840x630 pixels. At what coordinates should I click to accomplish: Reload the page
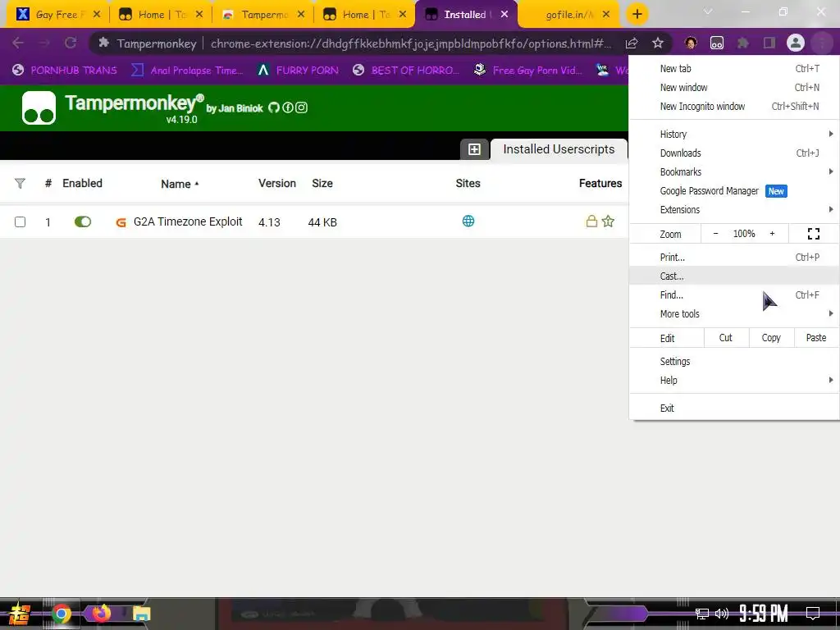coord(71,43)
